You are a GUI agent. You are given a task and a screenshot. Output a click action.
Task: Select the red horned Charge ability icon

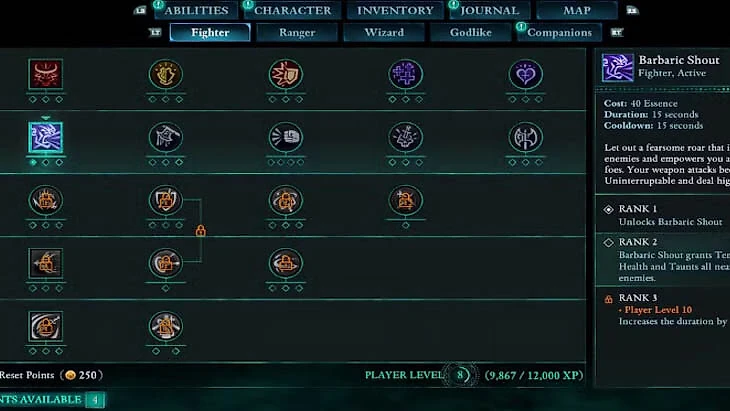tap(45, 74)
